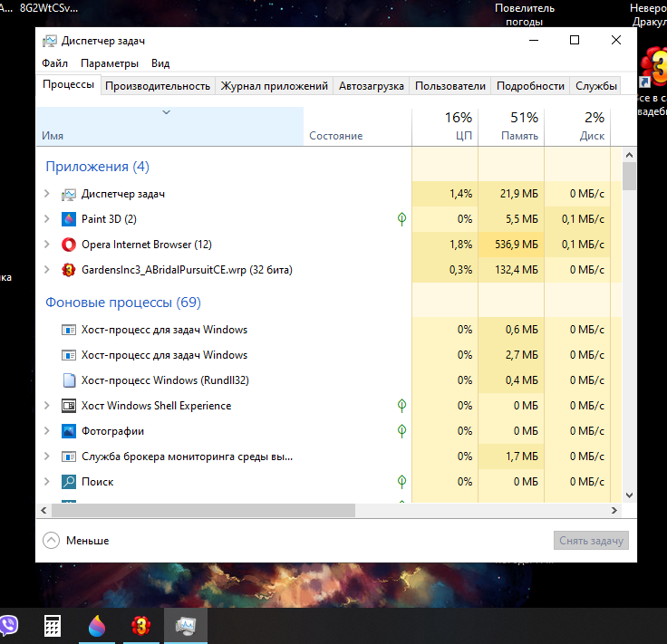Click the Поиск magnifier process icon
Image resolution: width=667 pixels, height=644 pixels.
(x=70, y=482)
